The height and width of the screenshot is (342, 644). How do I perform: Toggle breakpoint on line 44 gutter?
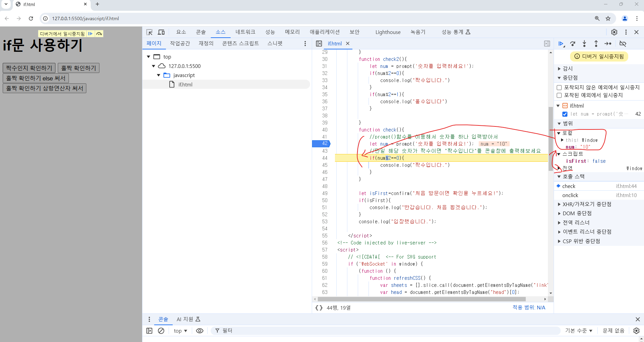point(325,158)
